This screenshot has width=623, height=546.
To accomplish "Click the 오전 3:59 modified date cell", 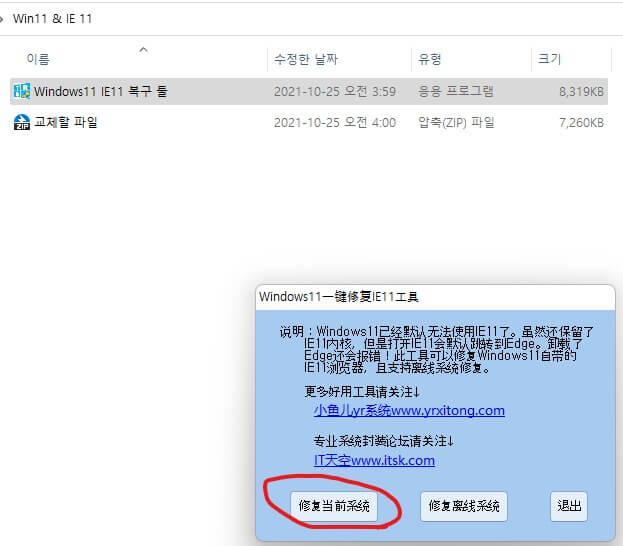I will (335, 92).
